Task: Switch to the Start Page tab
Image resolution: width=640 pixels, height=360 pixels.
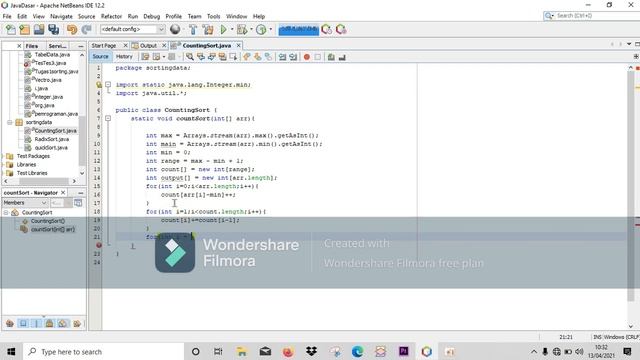Action: tap(104, 46)
